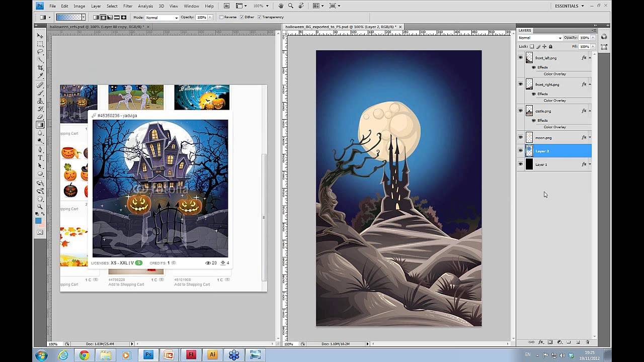Expand effects of Layer 1
The image size is (644, 362).
click(590, 164)
